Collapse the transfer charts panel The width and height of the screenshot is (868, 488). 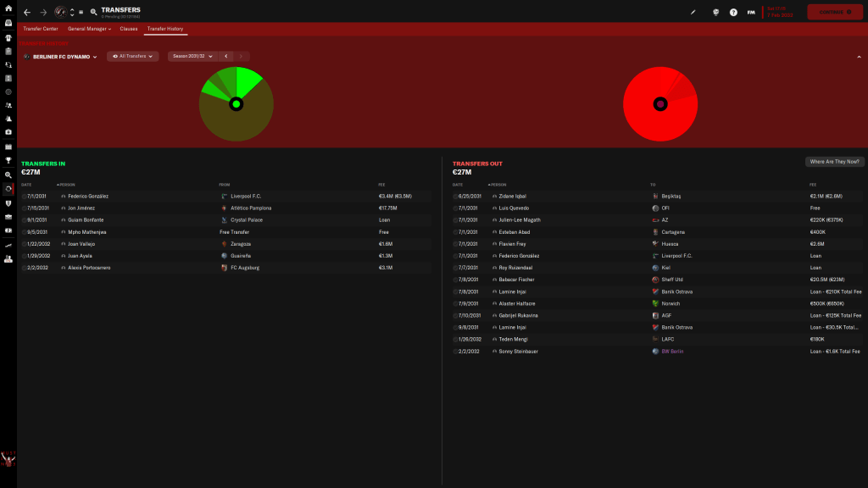tap(858, 57)
